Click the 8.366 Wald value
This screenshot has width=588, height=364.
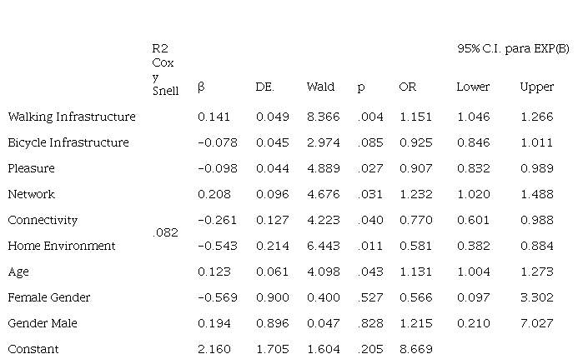pos(323,117)
